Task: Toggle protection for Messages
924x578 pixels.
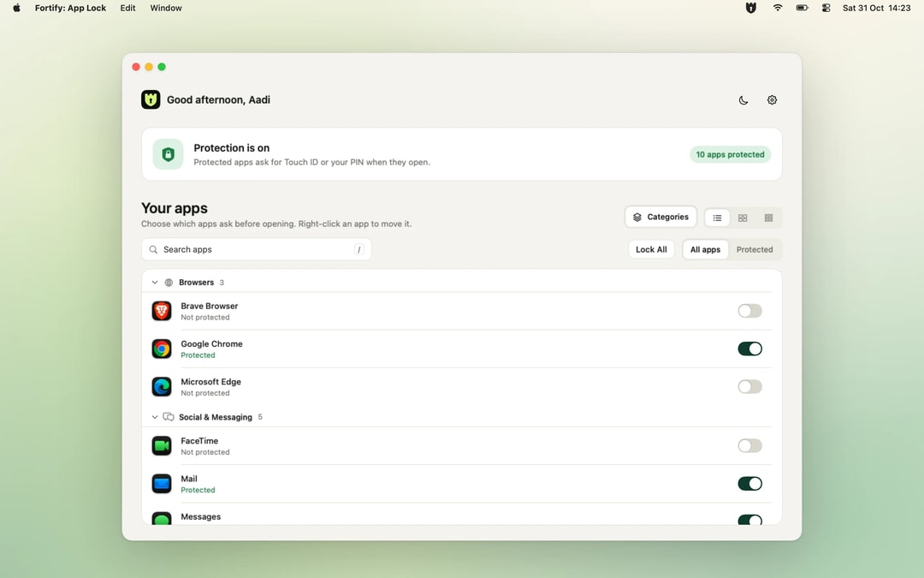Action: point(749,520)
